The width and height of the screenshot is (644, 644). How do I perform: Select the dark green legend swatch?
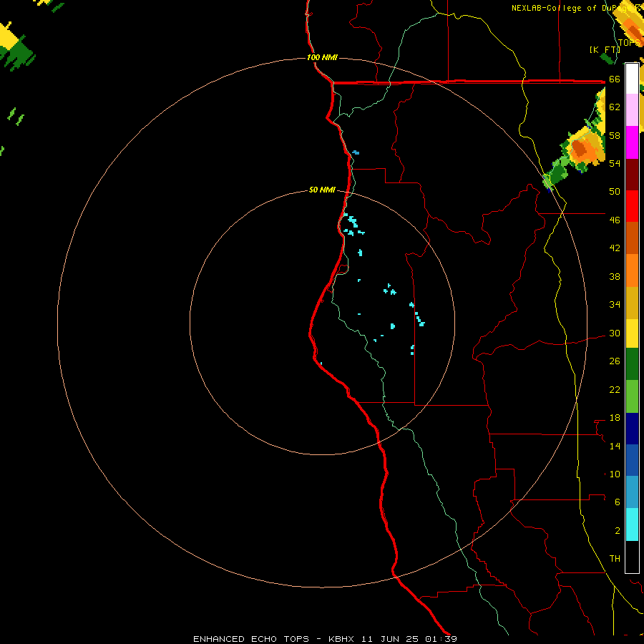coord(632,364)
